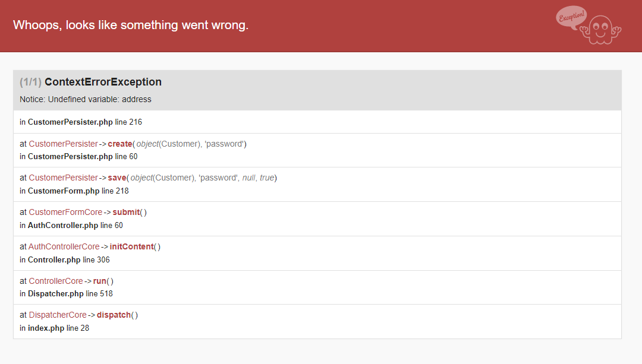The height and width of the screenshot is (364, 642).
Task: Click the initContent method name
Action: tap(131, 246)
